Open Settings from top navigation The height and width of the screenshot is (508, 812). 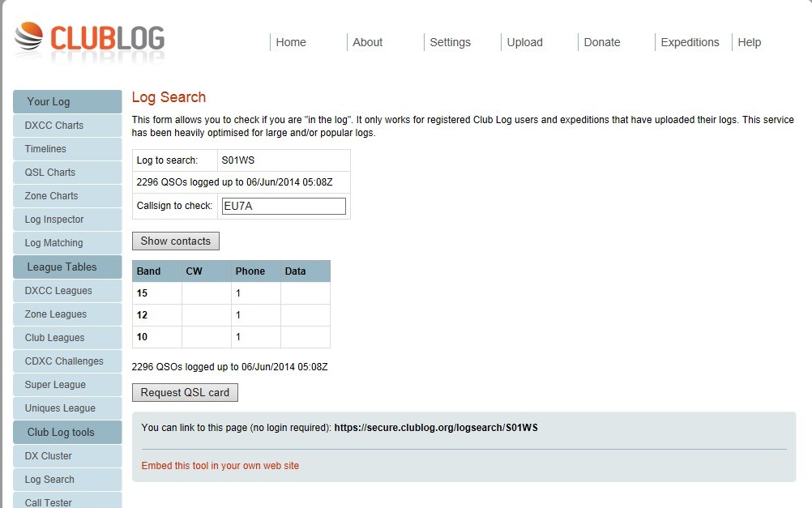click(450, 42)
